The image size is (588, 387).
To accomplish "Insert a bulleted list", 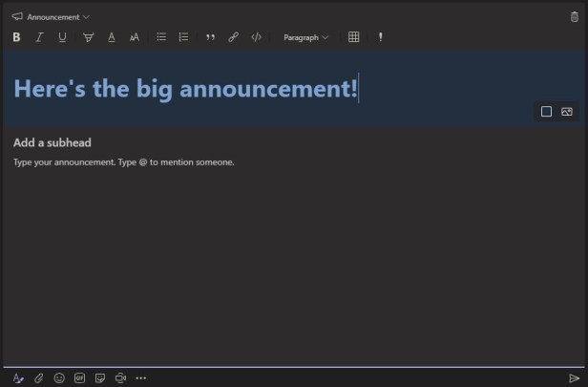I will coord(161,36).
